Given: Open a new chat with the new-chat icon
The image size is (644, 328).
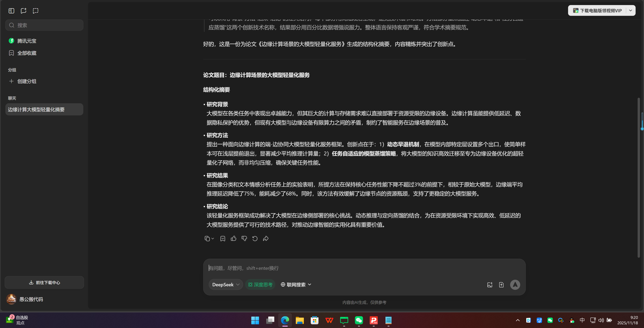Looking at the screenshot, I should click(23, 11).
